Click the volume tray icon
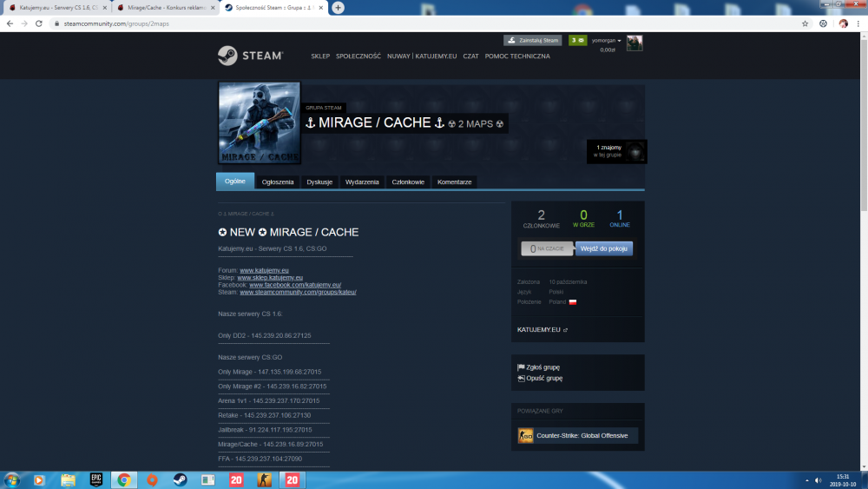This screenshot has width=868, height=489. coord(819,480)
